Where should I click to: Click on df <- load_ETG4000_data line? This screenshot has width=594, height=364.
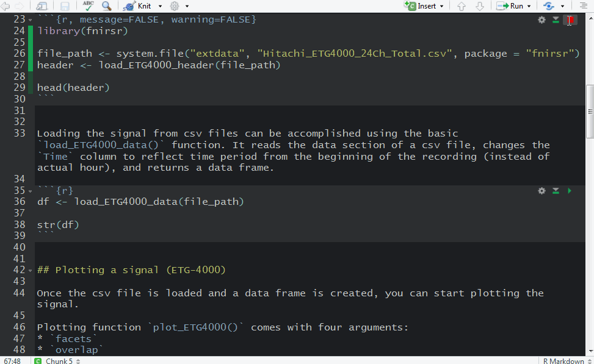(x=140, y=202)
